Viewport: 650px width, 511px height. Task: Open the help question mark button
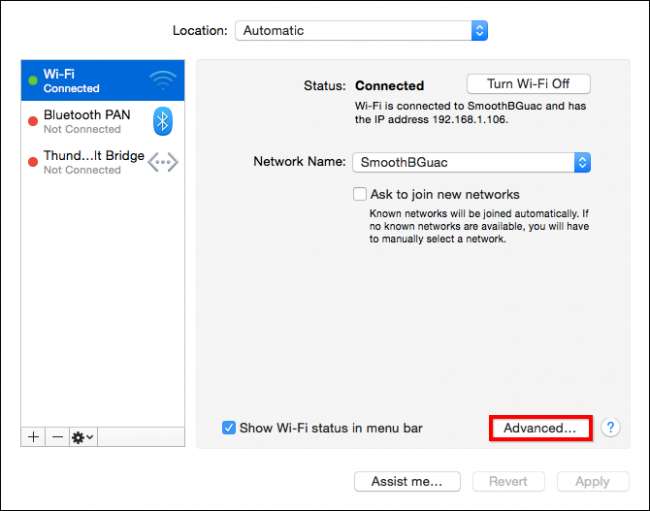(x=610, y=427)
